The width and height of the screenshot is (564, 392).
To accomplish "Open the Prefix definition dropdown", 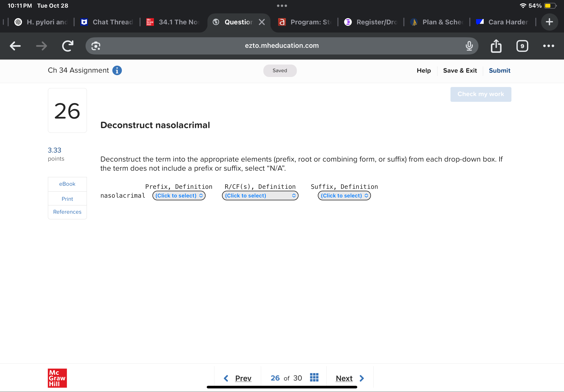I will pos(179,196).
